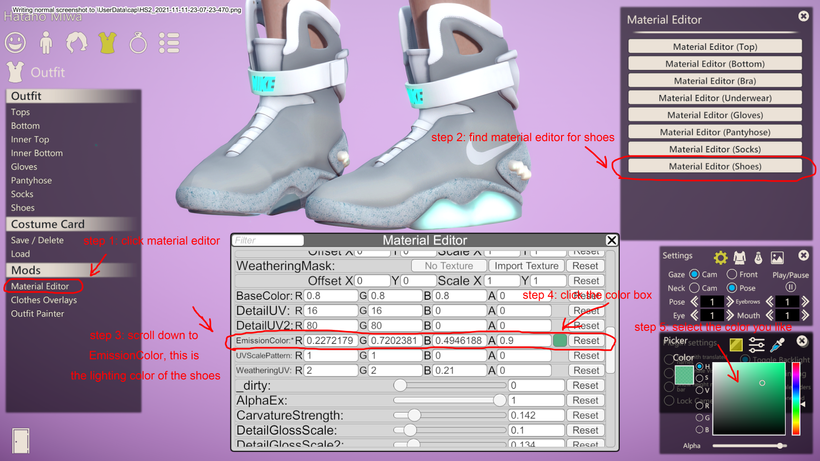The image size is (820, 461).
Task: Increase the Pose number with right arrow
Action: 730,302
